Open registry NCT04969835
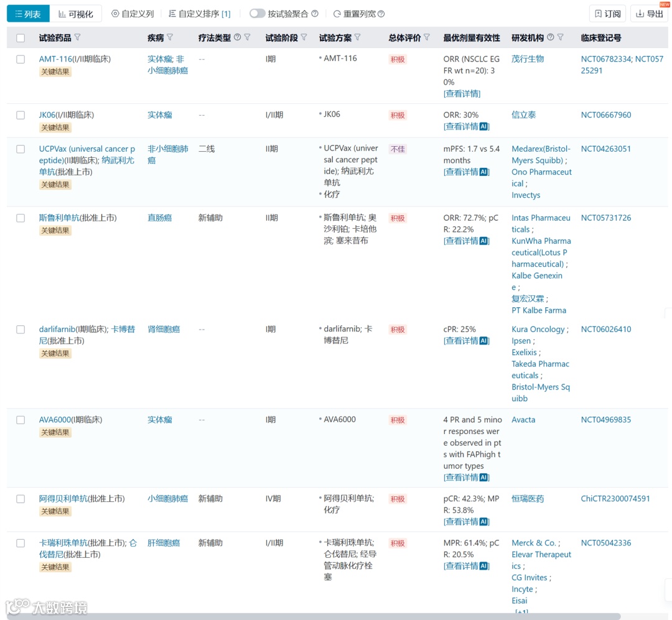 (606, 420)
